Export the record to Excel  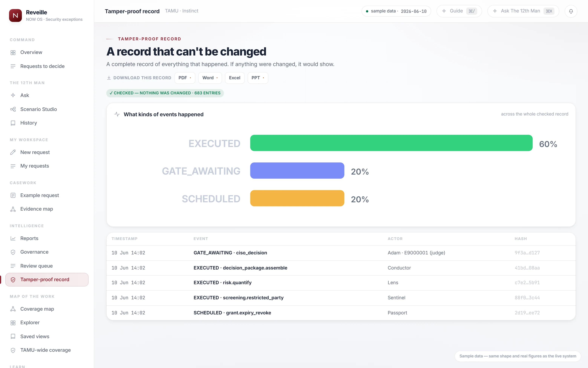pyautogui.click(x=234, y=78)
